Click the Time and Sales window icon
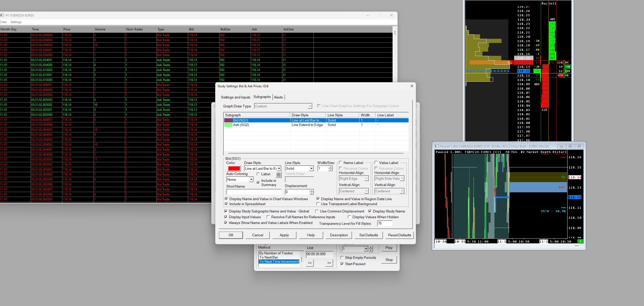Image resolution: width=644 pixels, height=306 pixels. click(x=2, y=15)
